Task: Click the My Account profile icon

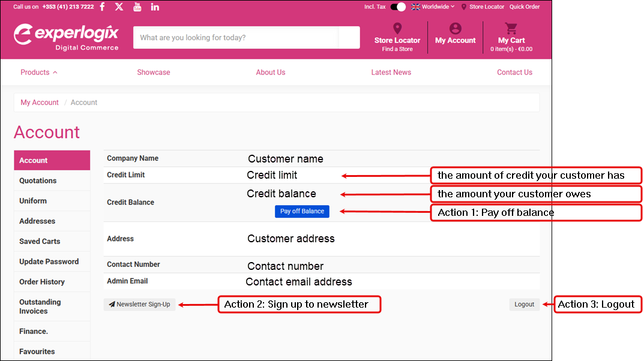Action: tap(456, 28)
